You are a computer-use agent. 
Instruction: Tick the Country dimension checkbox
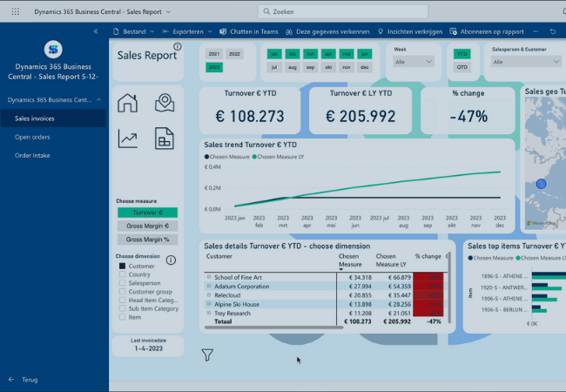123,274
